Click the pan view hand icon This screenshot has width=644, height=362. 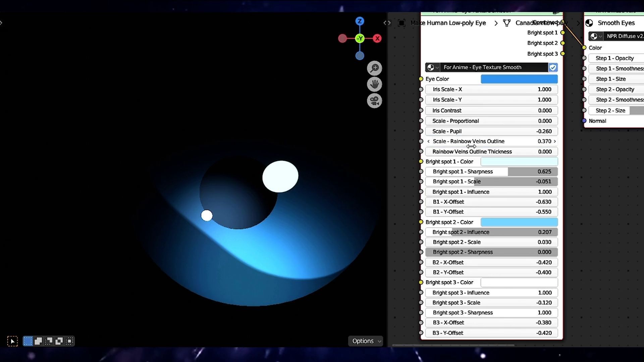(x=374, y=84)
